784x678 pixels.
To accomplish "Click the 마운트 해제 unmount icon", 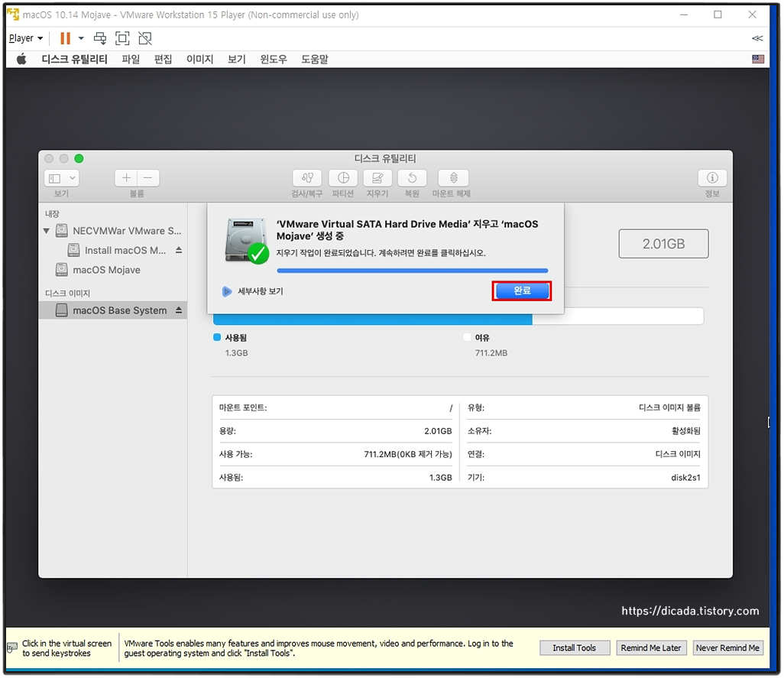I will (453, 178).
